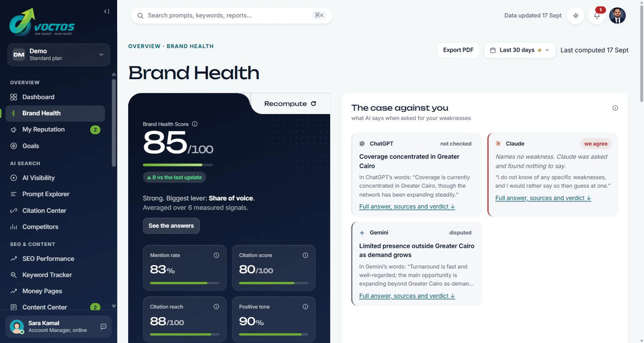Screen dimensions: 644x343
Task: Click the sidebar scroll up arrow
Action: (114, 75)
